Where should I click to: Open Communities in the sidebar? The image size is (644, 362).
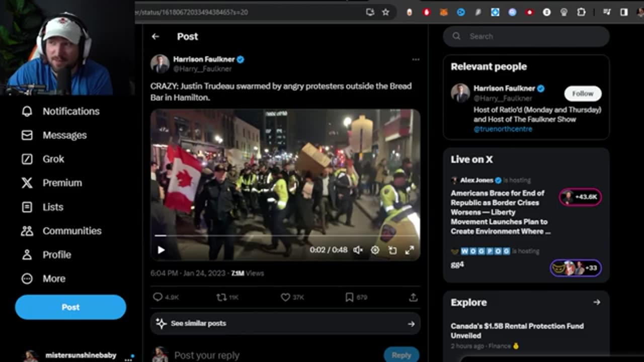61,231
